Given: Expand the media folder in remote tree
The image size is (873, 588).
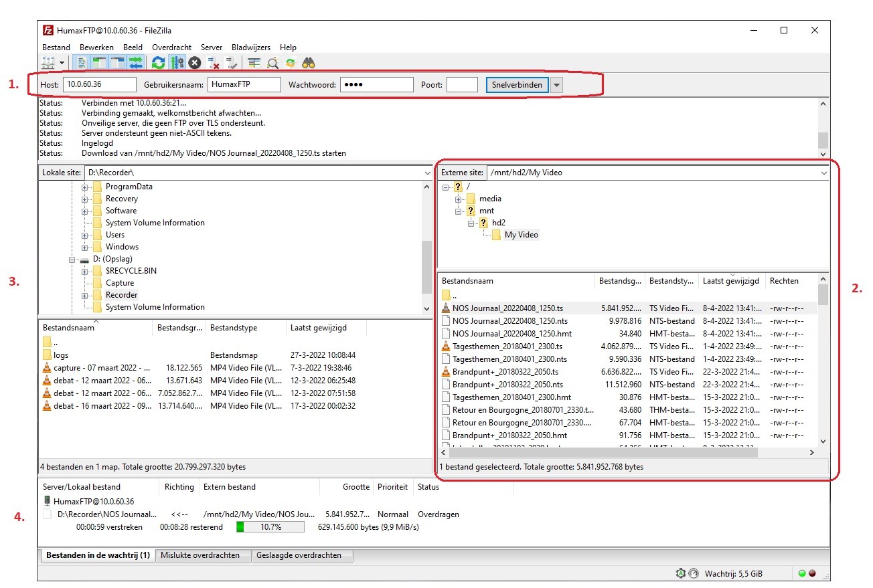Looking at the screenshot, I should click(459, 199).
